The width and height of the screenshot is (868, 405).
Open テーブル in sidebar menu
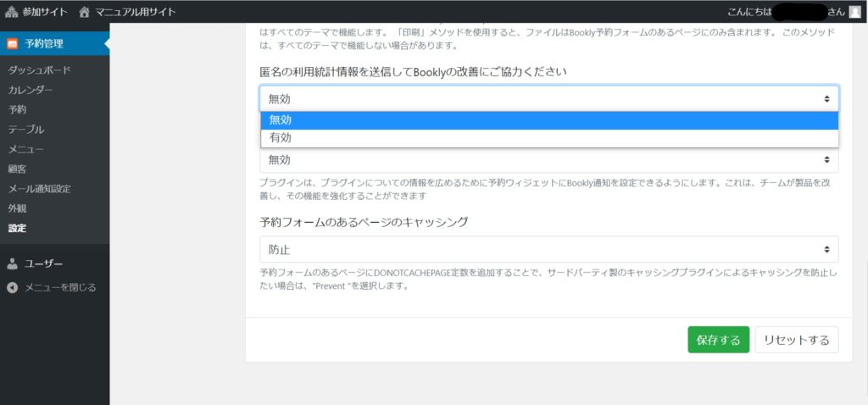(26, 130)
